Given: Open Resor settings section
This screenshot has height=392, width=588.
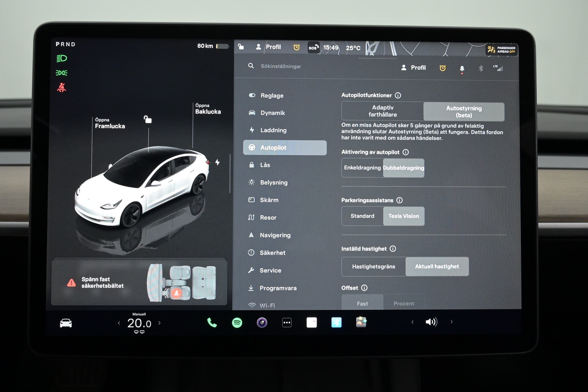Looking at the screenshot, I should (285, 218).
